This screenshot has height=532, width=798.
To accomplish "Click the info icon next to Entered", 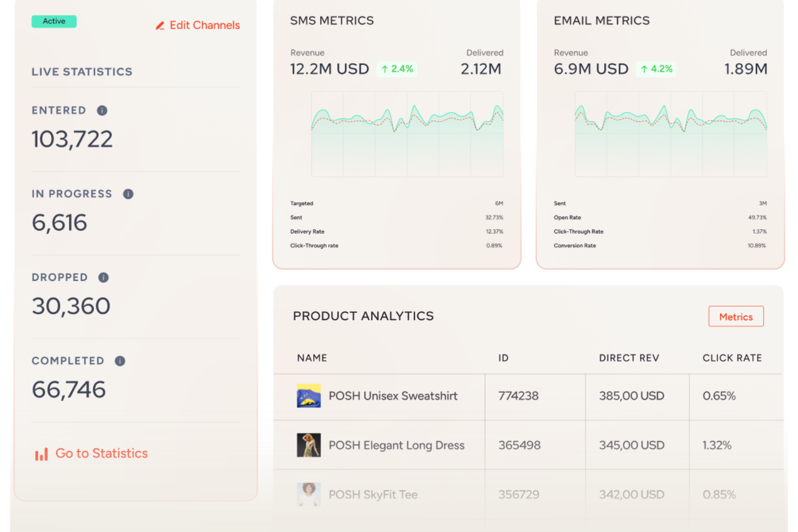I will click(102, 110).
